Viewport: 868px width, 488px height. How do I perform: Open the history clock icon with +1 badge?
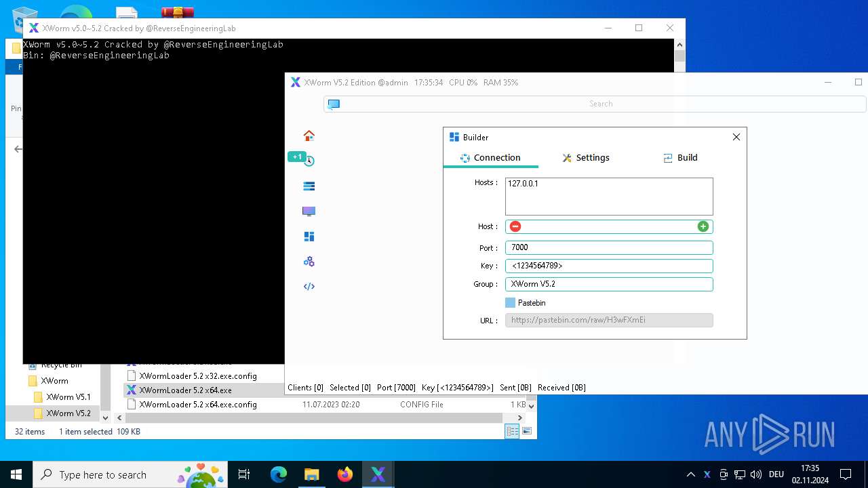pyautogui.click(x=309, y=161)
